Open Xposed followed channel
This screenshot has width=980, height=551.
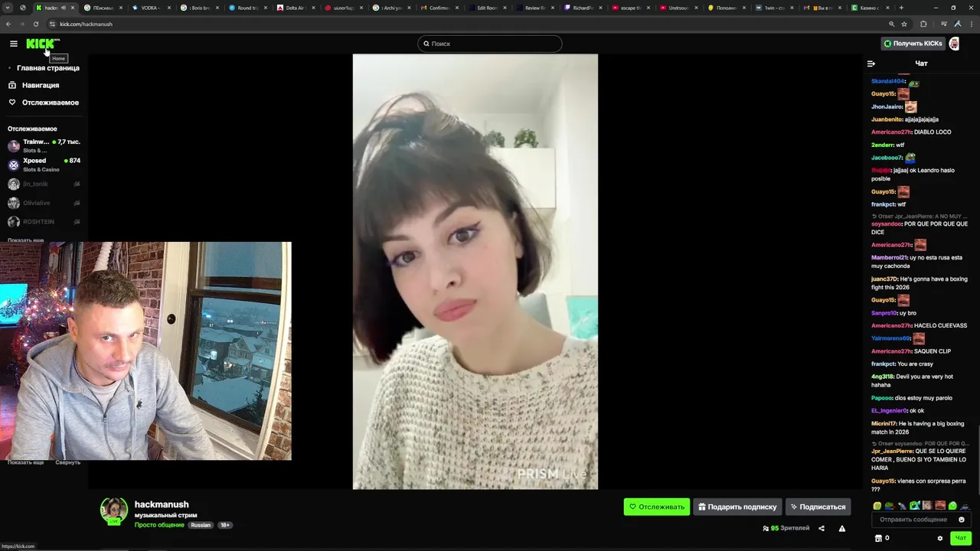44,165
